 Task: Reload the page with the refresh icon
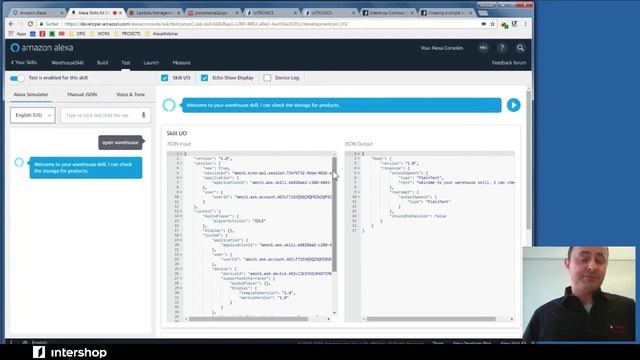click(30, 24)
